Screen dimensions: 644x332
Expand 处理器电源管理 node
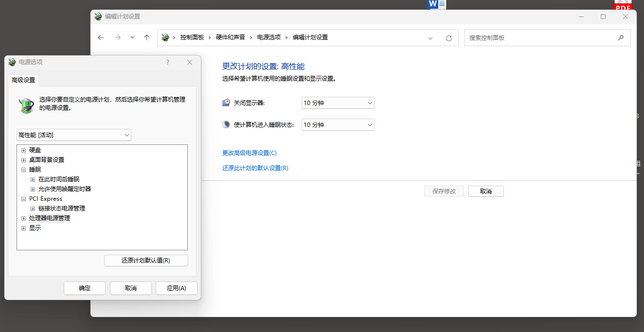tap(23, 218)
